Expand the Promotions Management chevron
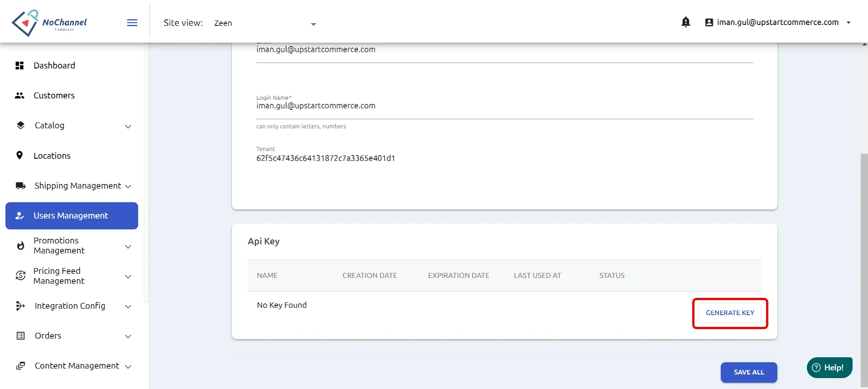Screen dimensions: 868x389 click(128, 247)
